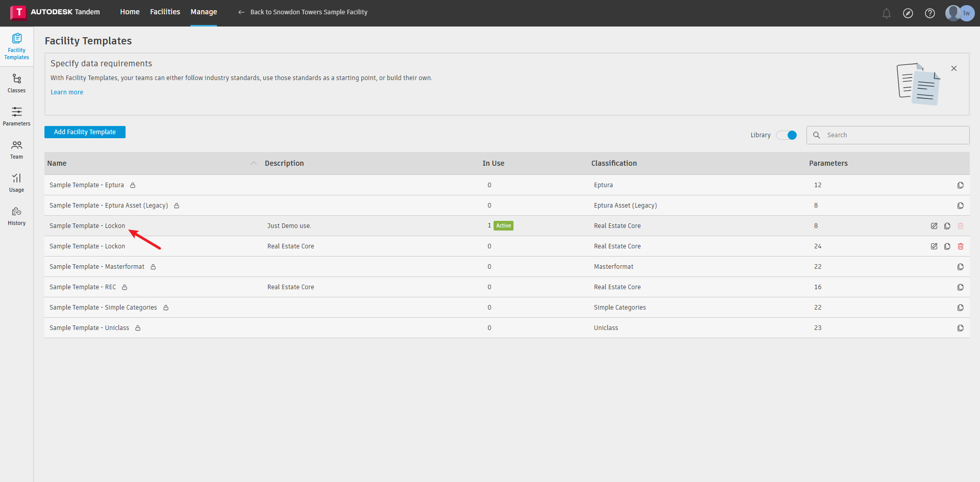The height and width of the screenshot is (482, 980).
Task: Duplicate the Sample Template - Eptura row
Action: coord(961,185)
